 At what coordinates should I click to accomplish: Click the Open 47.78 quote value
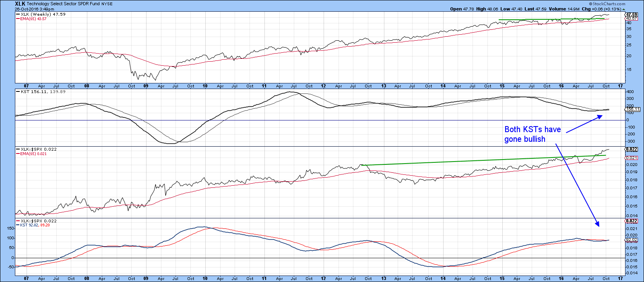click(462, 9)
